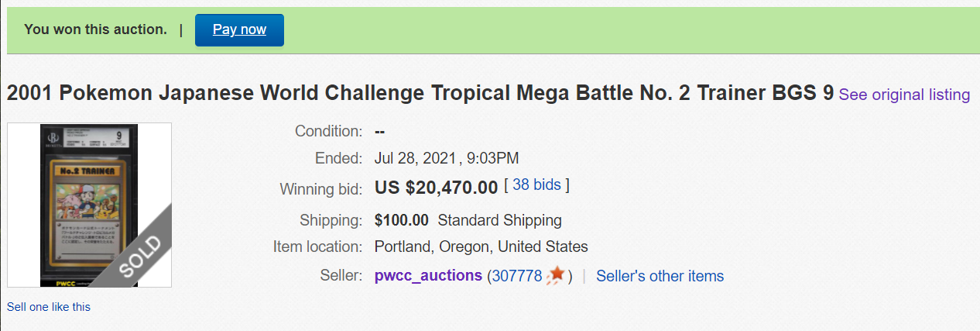980x331 pixels.
Task: Select the listing title heading text
Action: point(420,93)
